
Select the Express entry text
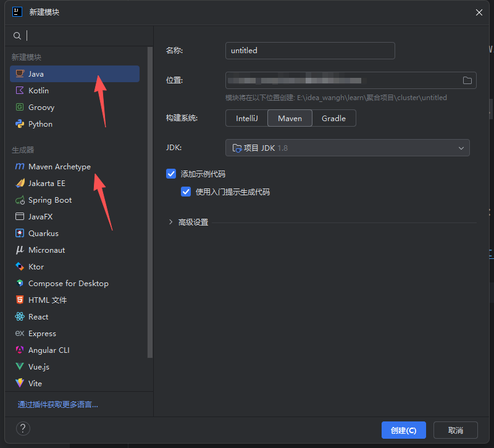click(42, 333)
